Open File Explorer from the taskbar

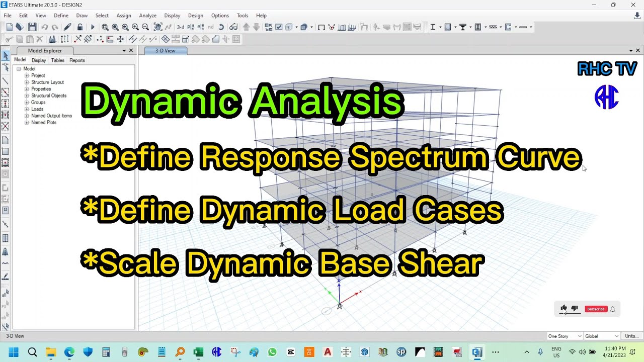(x=50, y=352)
